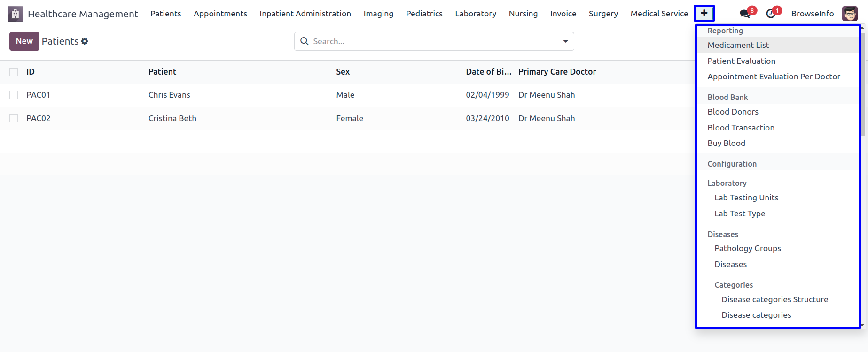Select Blood Transaction entry
This screenshot has width=868, height=352.
click(777, 128)
